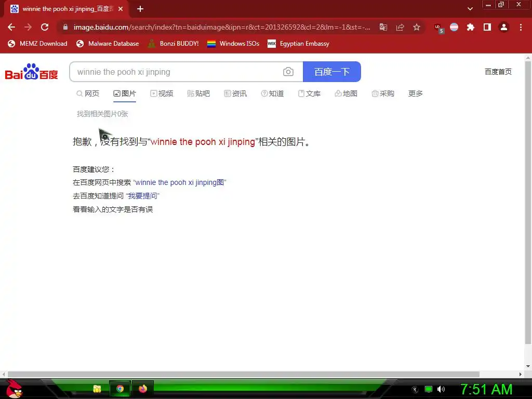Open the 资讯 news tab
The height and width of the screenshot is (399, 532).
click(x=235, y=94)
